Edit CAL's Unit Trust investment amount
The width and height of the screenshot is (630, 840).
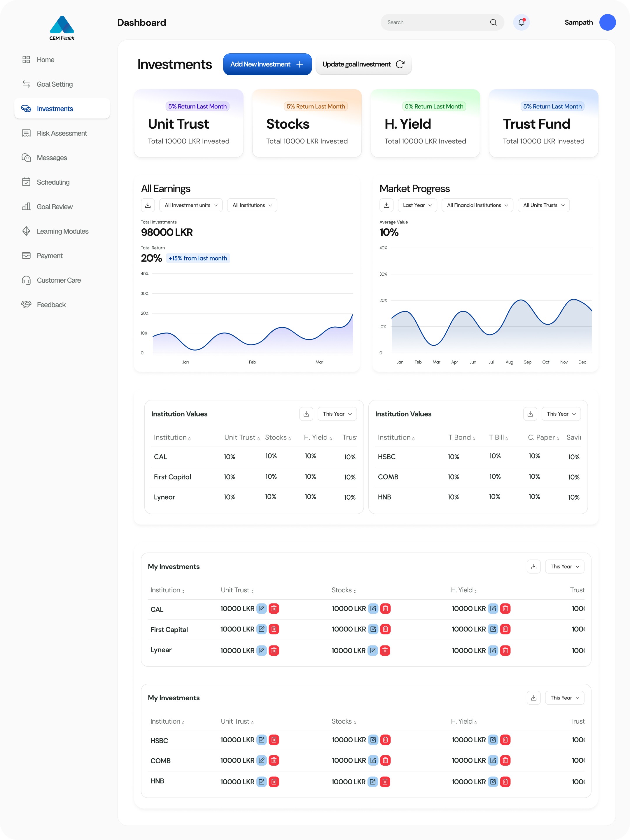261,608
